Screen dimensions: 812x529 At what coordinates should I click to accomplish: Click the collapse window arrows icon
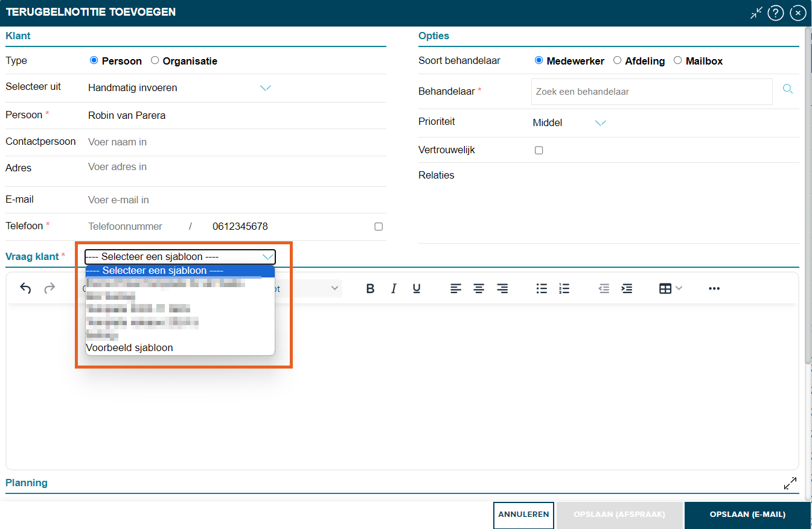756,13
